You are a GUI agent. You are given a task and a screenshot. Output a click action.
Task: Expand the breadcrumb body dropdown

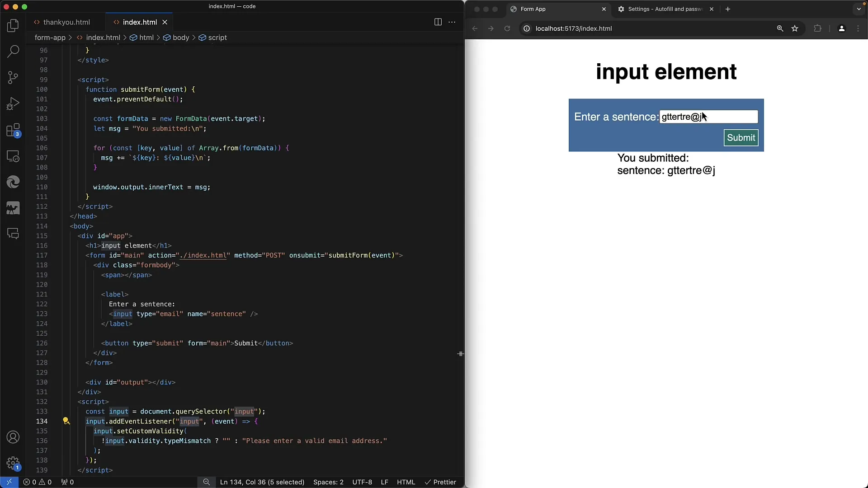click(x=181, y=38)
